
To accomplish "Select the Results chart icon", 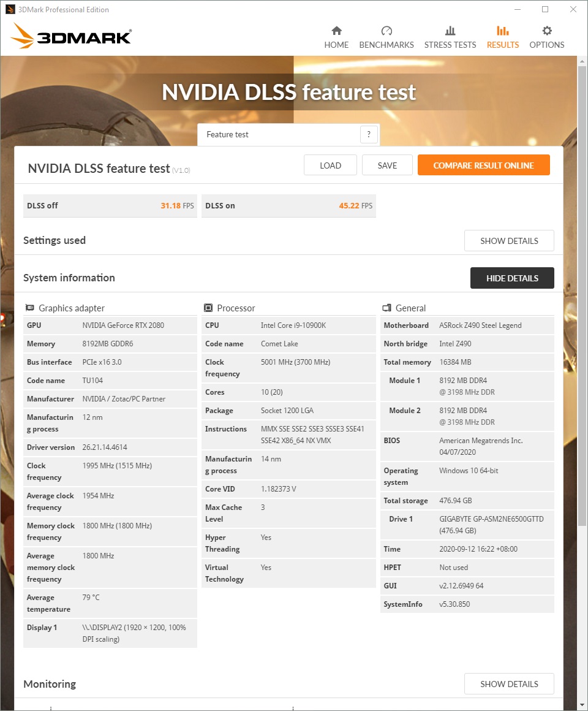I will tap(503, 31).
